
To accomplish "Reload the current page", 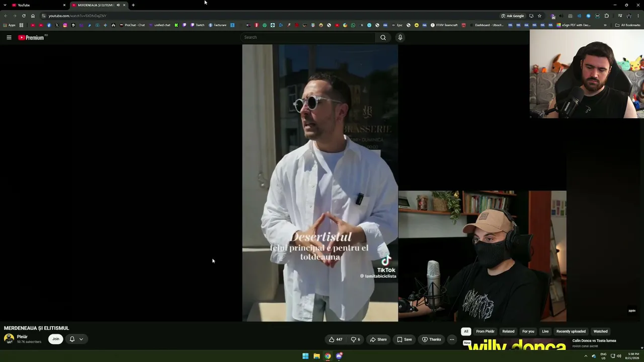I will 24,16.
